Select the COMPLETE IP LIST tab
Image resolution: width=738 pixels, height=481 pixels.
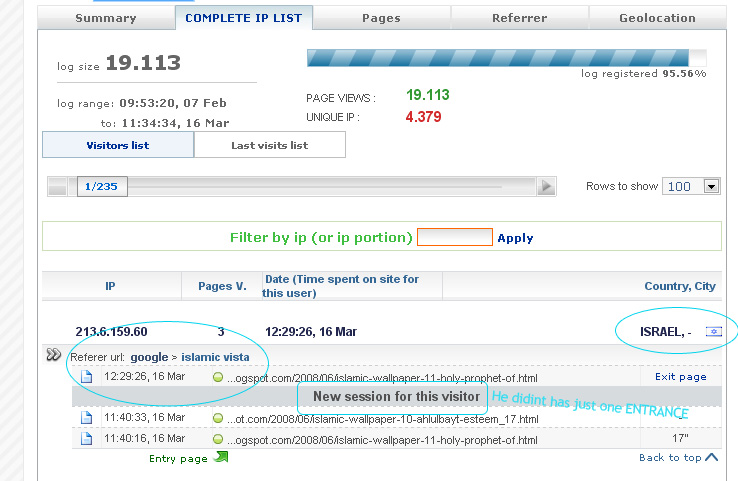coord(244,18)
